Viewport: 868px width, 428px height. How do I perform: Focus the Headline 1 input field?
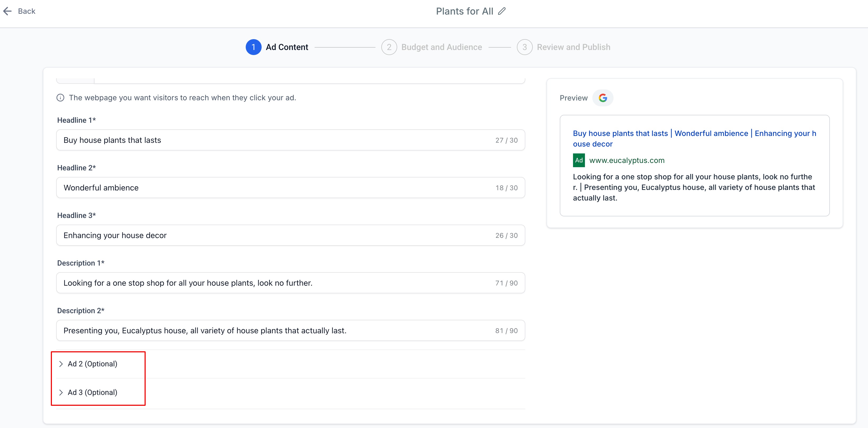(x=290, y=140)
